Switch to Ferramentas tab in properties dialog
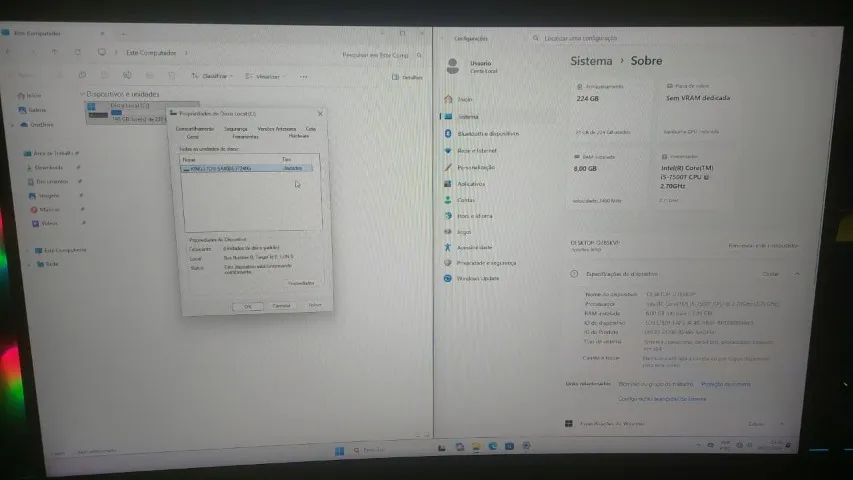853x480 pixels. (x=245, y=137)
